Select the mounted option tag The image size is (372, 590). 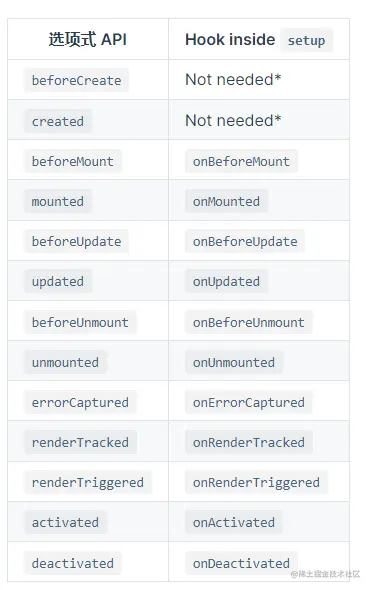pyautogui.click(x=58, y=201)
